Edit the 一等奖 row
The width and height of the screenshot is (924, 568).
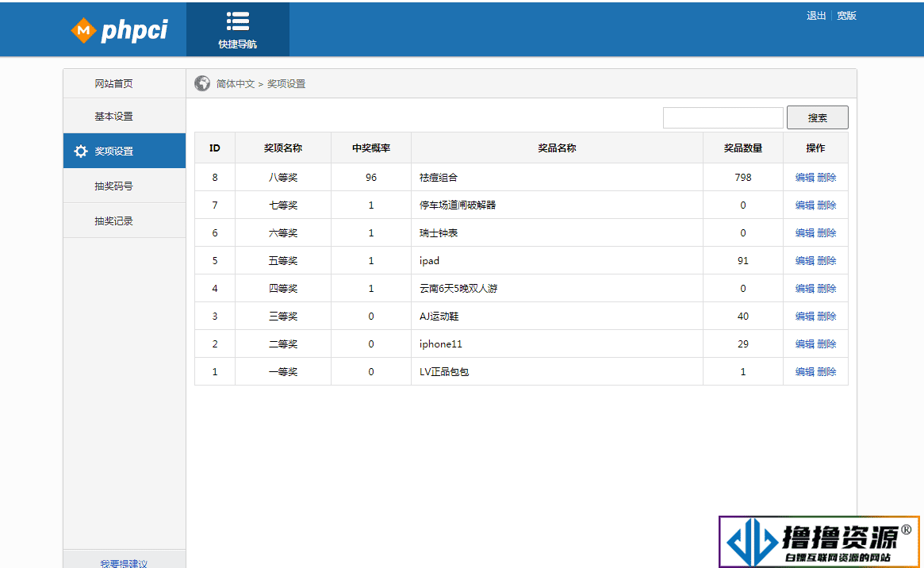click(x=804, y=372)
